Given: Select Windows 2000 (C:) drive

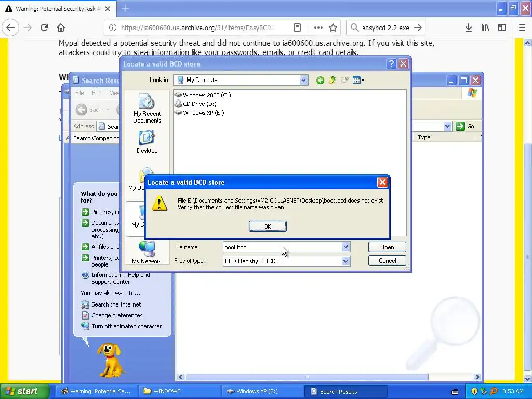Looking at the screenshot, I should pos(203,95).
